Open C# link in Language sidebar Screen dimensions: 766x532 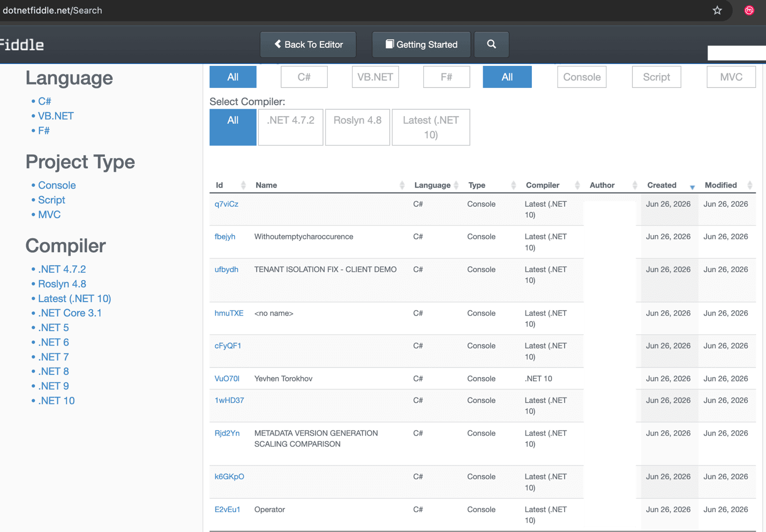44,101
